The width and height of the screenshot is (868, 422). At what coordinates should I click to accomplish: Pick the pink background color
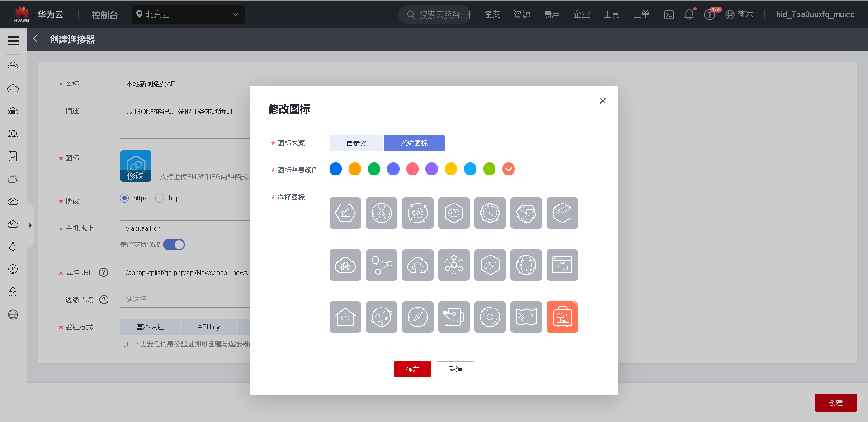pos(412,169)
